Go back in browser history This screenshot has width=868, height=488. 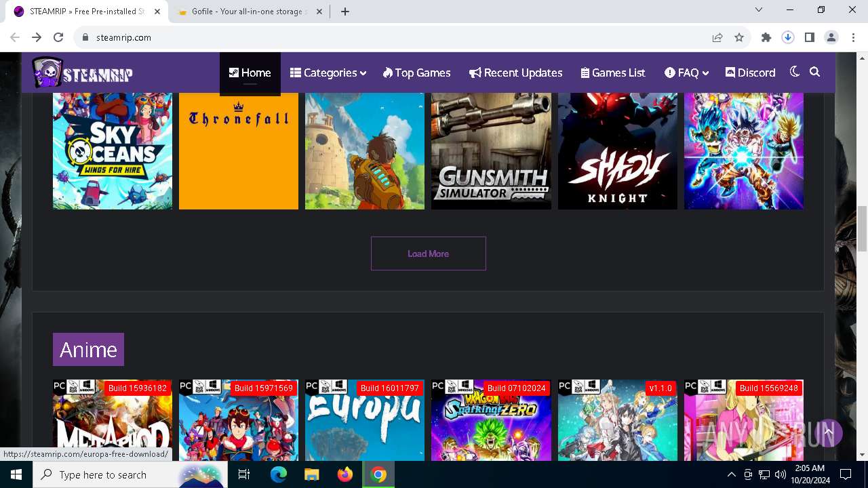[x=15, y=37]
